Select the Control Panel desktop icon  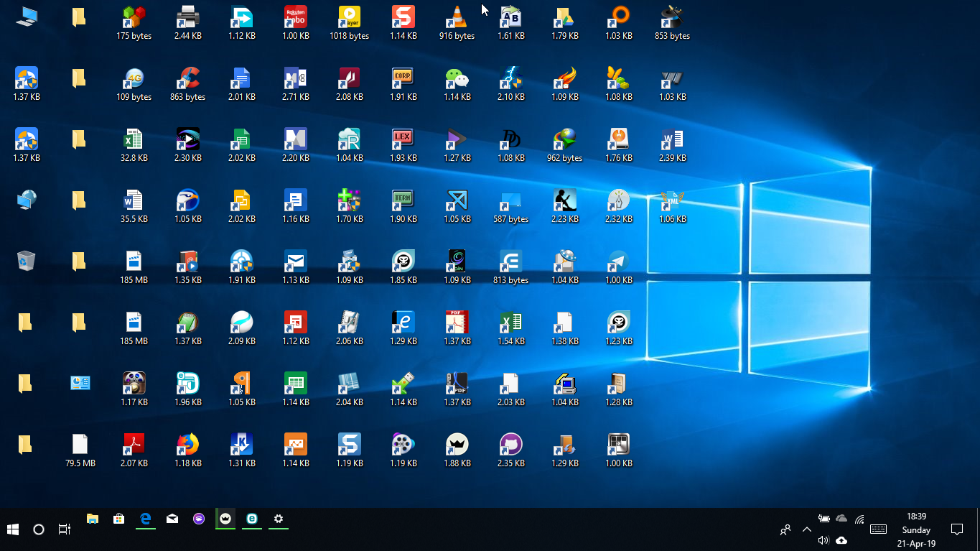pos(80,383)
